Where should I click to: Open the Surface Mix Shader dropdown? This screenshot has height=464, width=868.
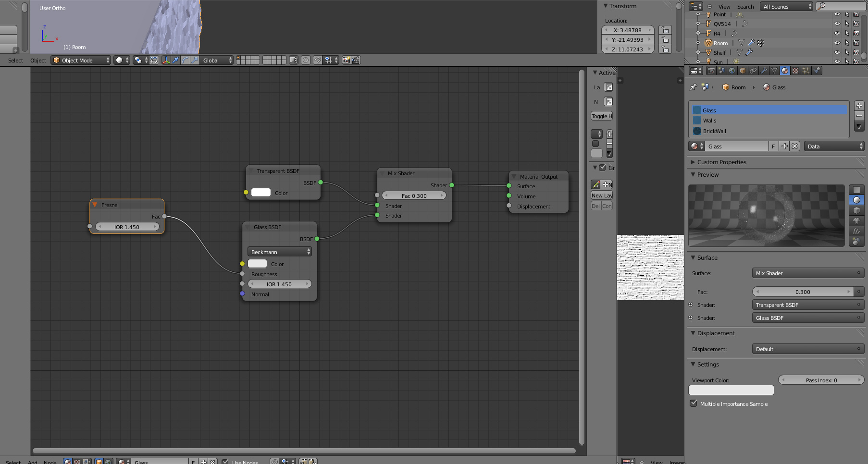click(x=808, y=273)
